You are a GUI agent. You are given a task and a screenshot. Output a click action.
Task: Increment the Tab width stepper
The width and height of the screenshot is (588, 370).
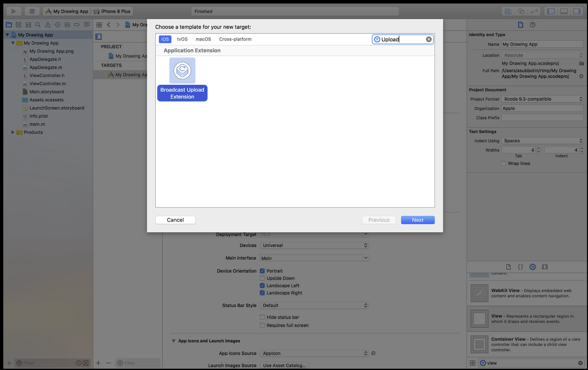(x=538, y=148)
